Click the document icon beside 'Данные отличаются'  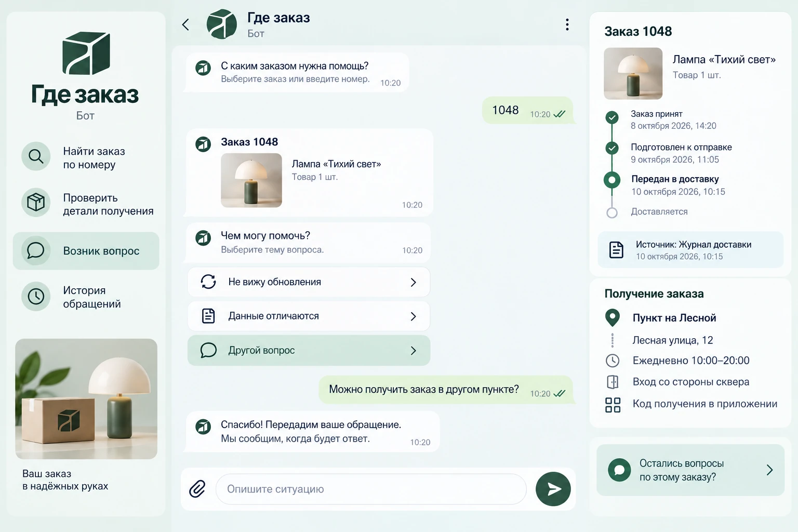tap(208, 316)
